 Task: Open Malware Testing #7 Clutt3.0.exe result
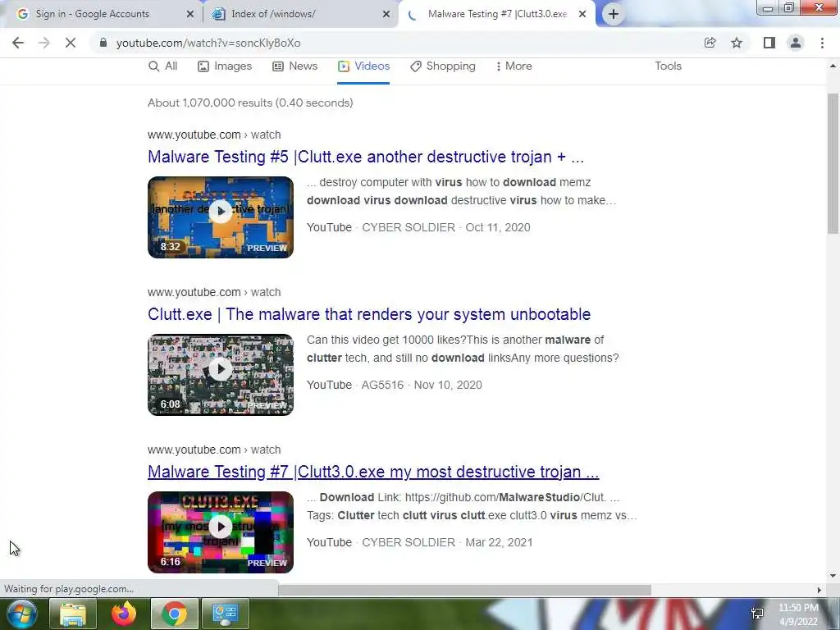coord(373,472)
